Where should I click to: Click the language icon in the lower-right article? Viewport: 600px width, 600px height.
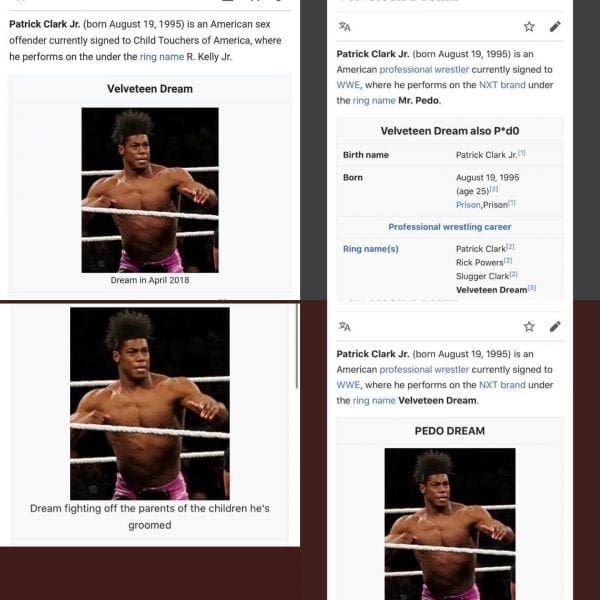[344, 326]
